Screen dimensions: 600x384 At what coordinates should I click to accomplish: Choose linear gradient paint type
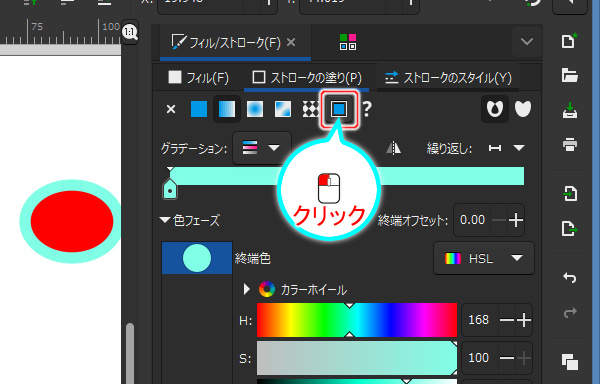coord(227,109)
